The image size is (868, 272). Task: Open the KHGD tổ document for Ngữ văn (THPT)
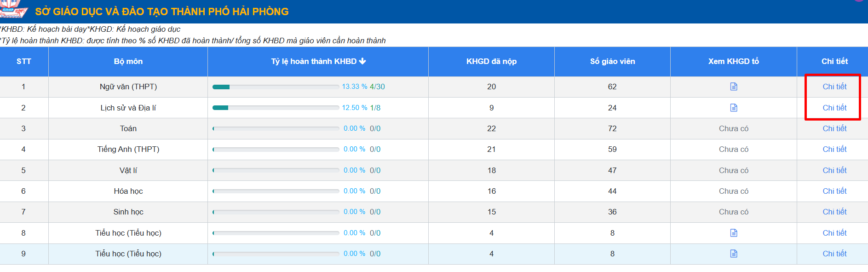point(733,87)
